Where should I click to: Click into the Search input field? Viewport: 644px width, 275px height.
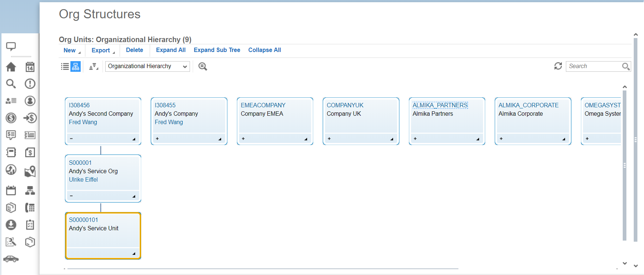[x=593, y=66]
